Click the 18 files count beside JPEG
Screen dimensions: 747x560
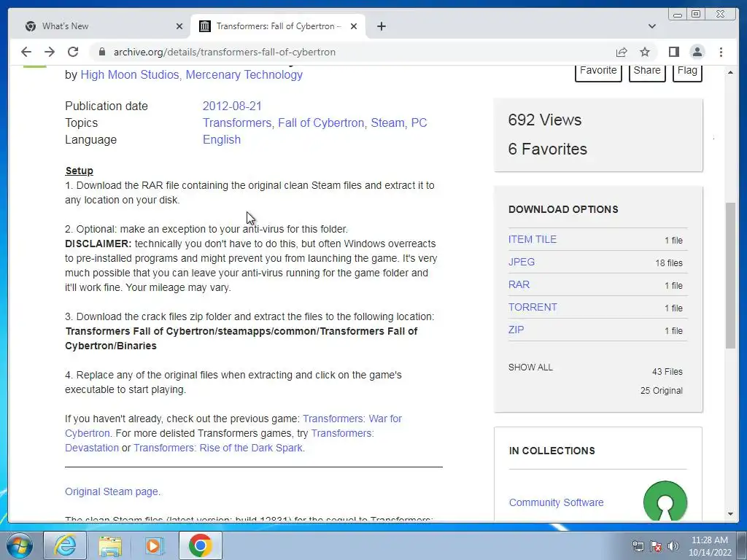668,263
